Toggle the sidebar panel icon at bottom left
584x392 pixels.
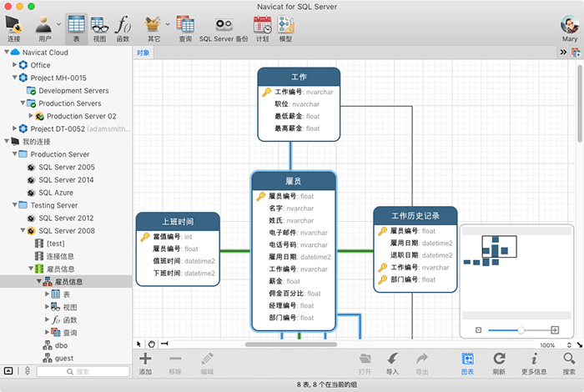point(8,371)
